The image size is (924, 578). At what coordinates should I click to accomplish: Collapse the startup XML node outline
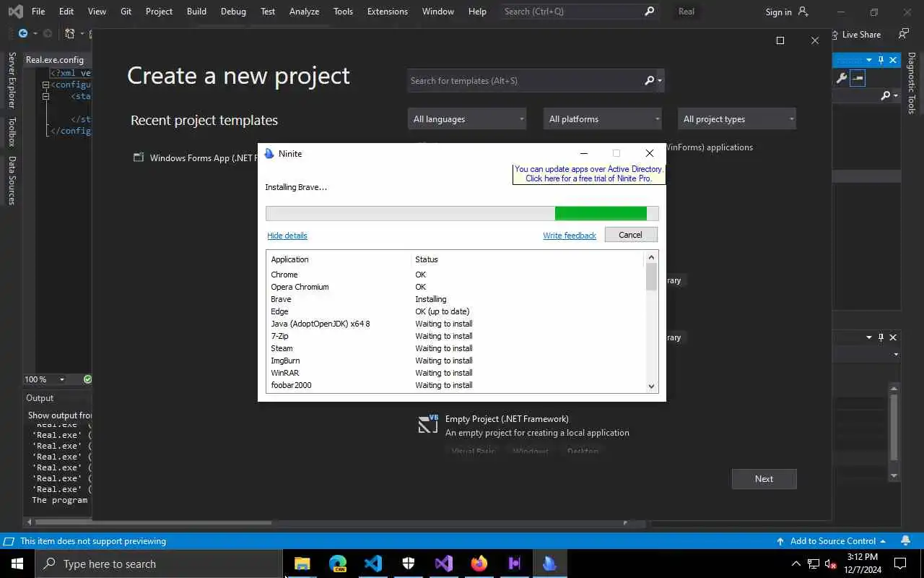(45, 96)
